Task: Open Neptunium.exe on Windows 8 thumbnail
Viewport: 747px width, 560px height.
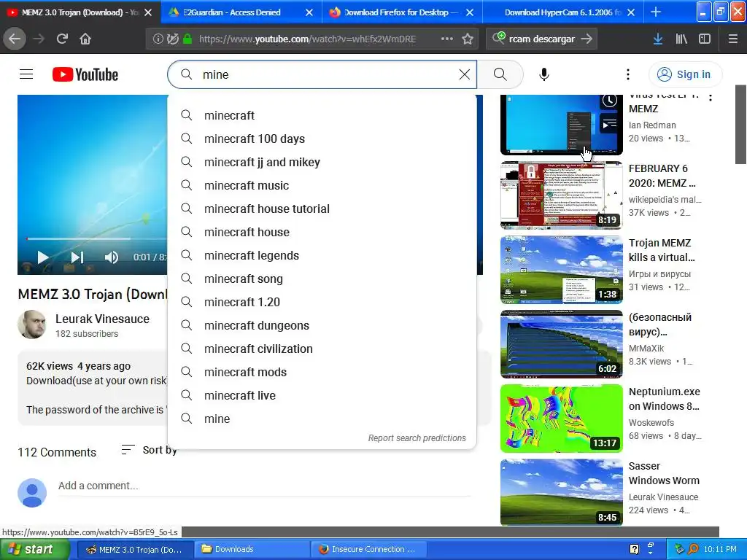Action: pos(561,418)
